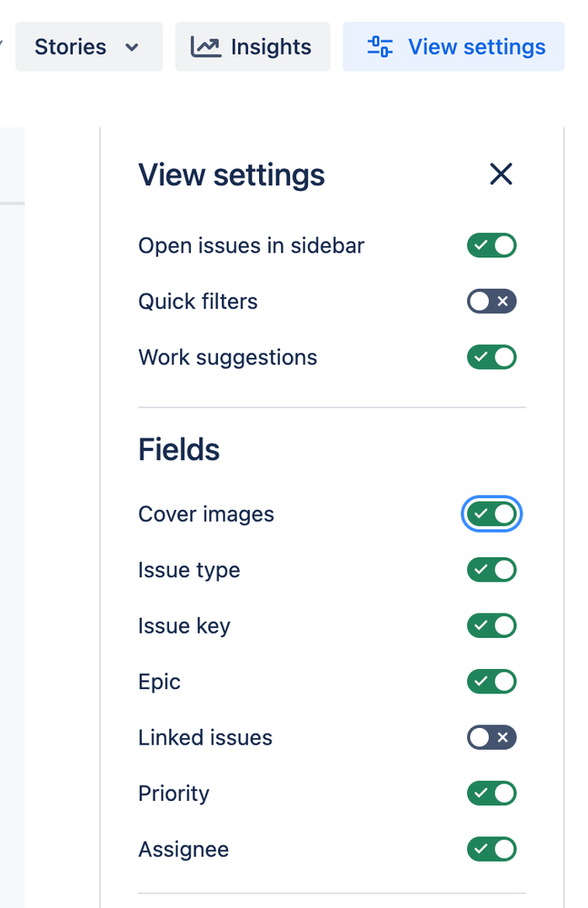Disable Open issues in sidebar
The image size is (588, 908).
click(x=492, y=245)
